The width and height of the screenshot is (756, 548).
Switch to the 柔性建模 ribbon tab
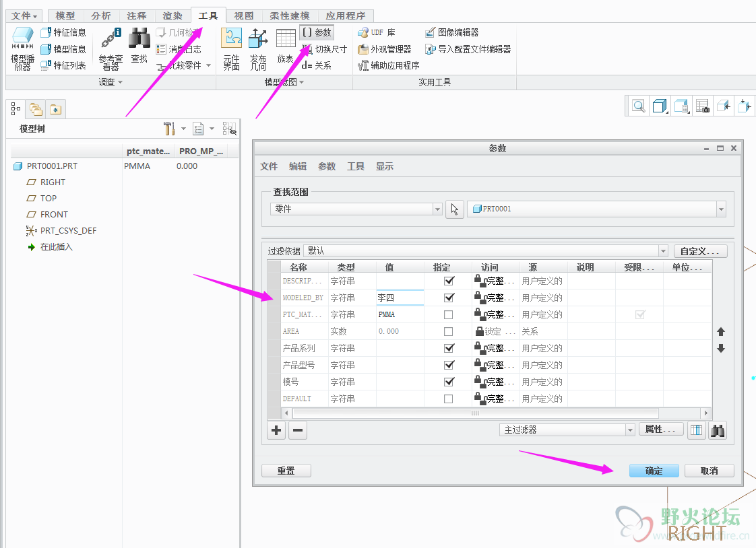point(289,16)
